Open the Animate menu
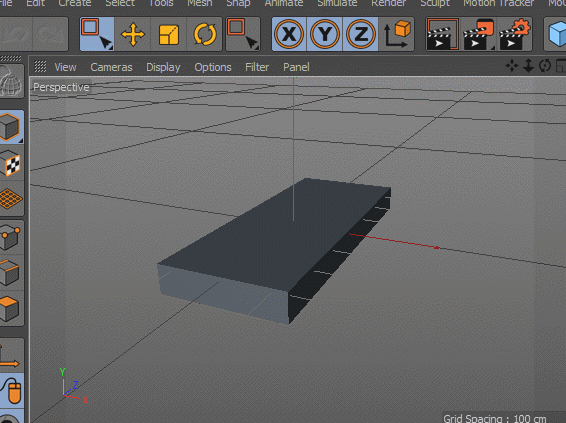This screenshot has height=423, width=566. point(284,3)
